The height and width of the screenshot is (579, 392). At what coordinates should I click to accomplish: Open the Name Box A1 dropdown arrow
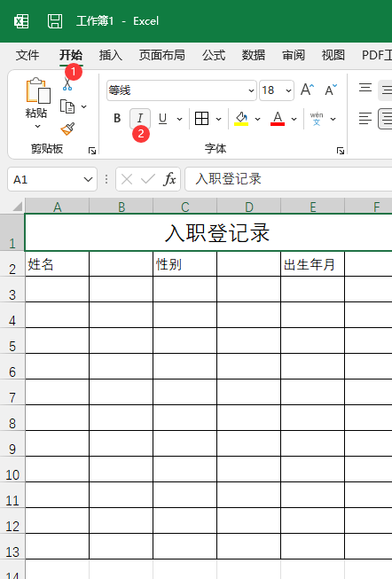[x=88, y=179]
